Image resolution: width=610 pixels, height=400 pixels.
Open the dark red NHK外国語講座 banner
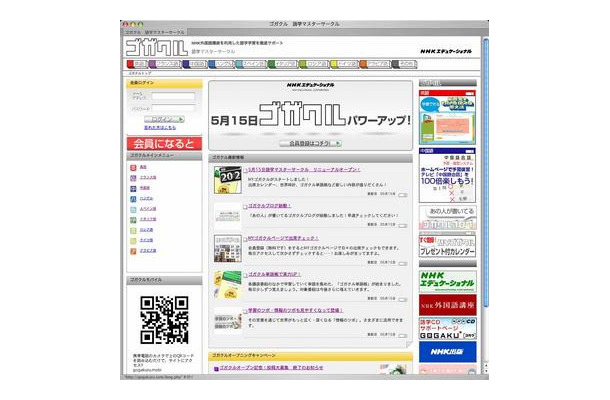pos(447,305)
